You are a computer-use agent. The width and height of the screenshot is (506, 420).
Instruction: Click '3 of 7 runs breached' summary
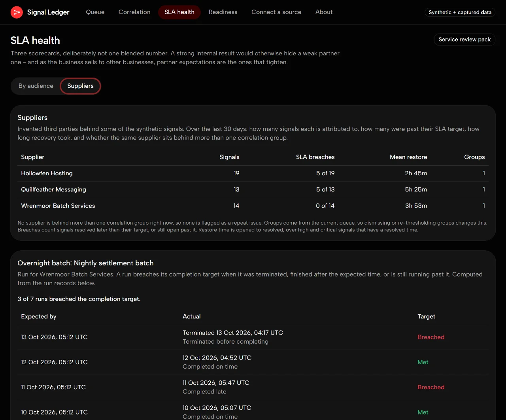click(x=79, y=299)
